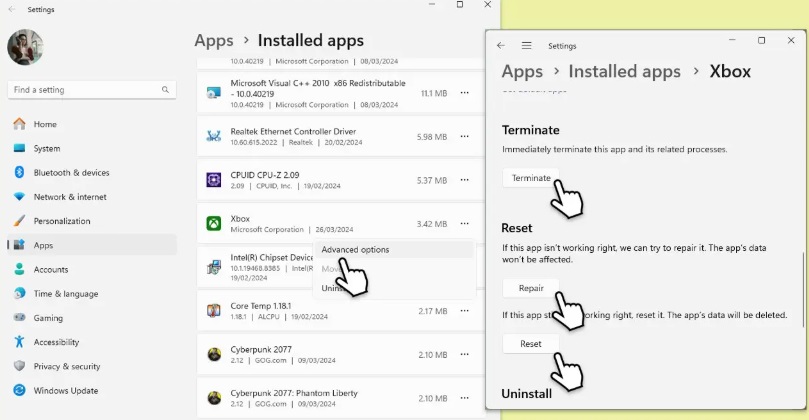Open more options for Visual C++ 2010 x86
The width and height of the screenshot is (809, 420).
pyautogui.click(x=464, y=93)
